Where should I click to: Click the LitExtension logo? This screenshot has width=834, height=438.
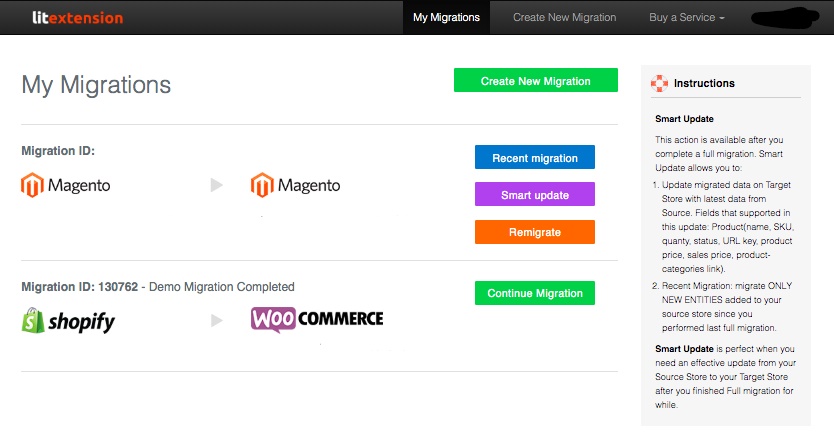[x=78, y=18]
